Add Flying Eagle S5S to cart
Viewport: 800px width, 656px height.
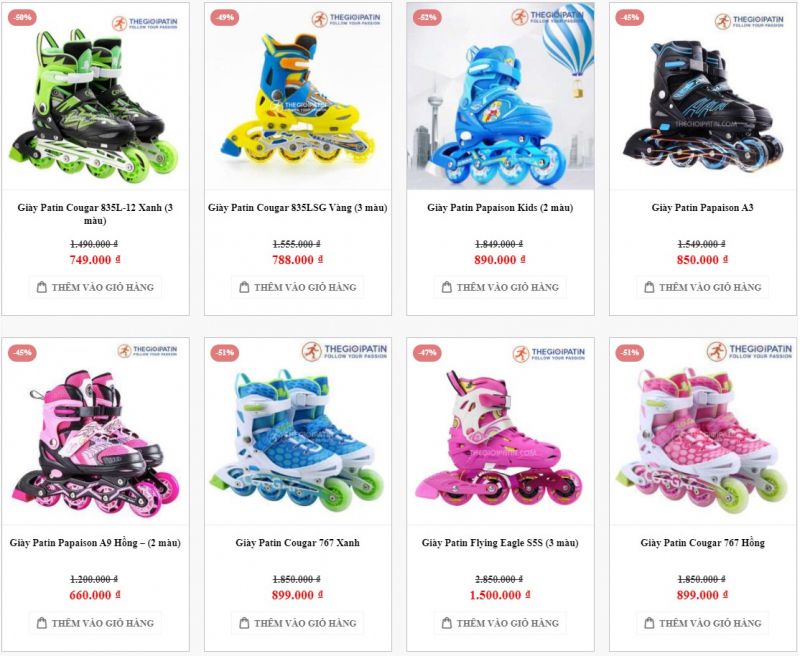click(501, 623)
